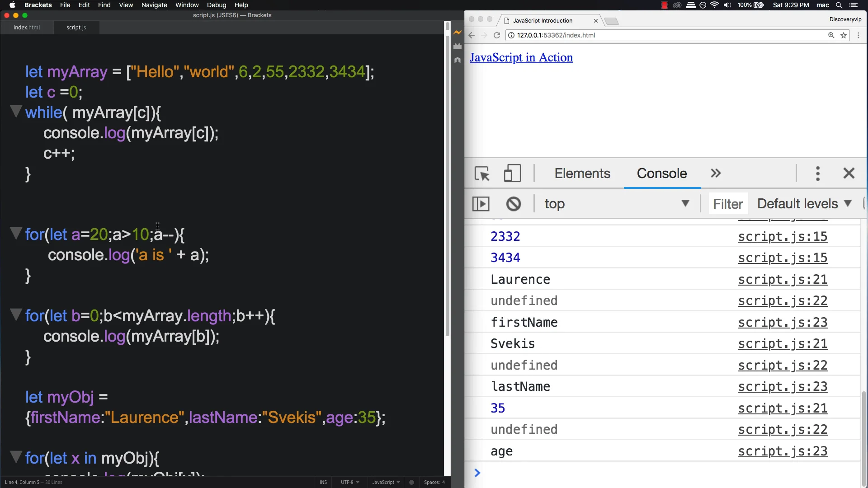Select the Console DevTools tab
Screen dimensions: 868x488
point(662,174)
